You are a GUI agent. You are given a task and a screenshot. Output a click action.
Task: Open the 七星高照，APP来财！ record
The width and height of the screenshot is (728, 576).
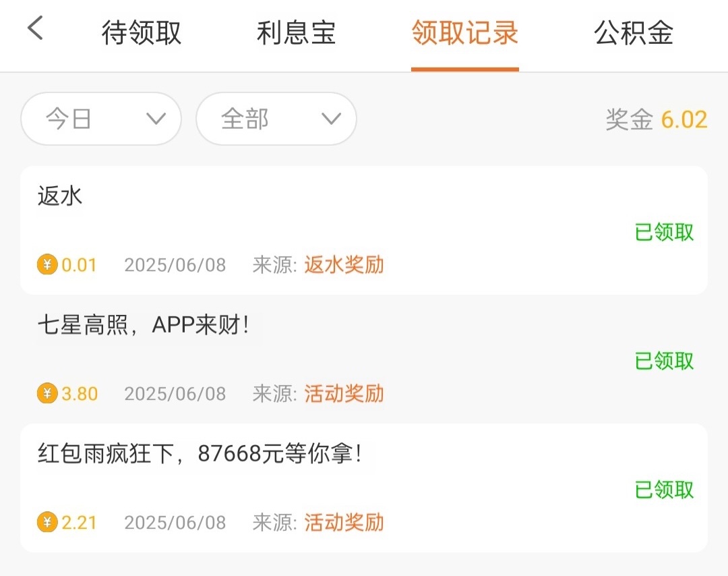[143, 325]
